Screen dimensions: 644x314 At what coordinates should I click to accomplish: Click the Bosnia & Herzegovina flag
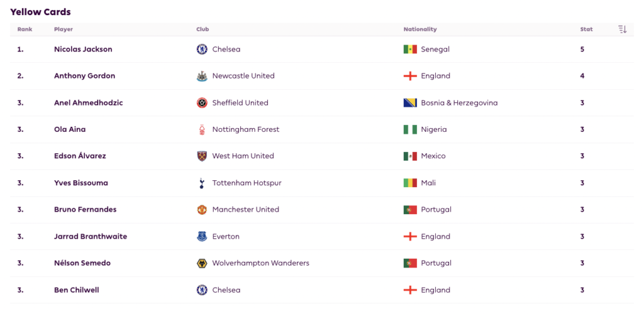click(410, 103)
